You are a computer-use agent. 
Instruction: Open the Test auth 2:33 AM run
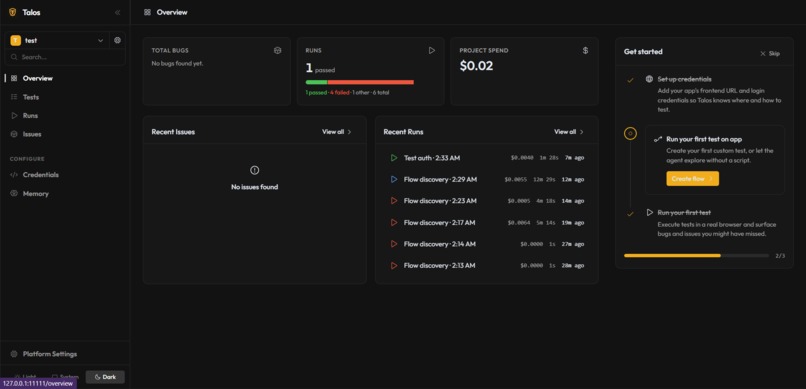[x=486, y=158]
